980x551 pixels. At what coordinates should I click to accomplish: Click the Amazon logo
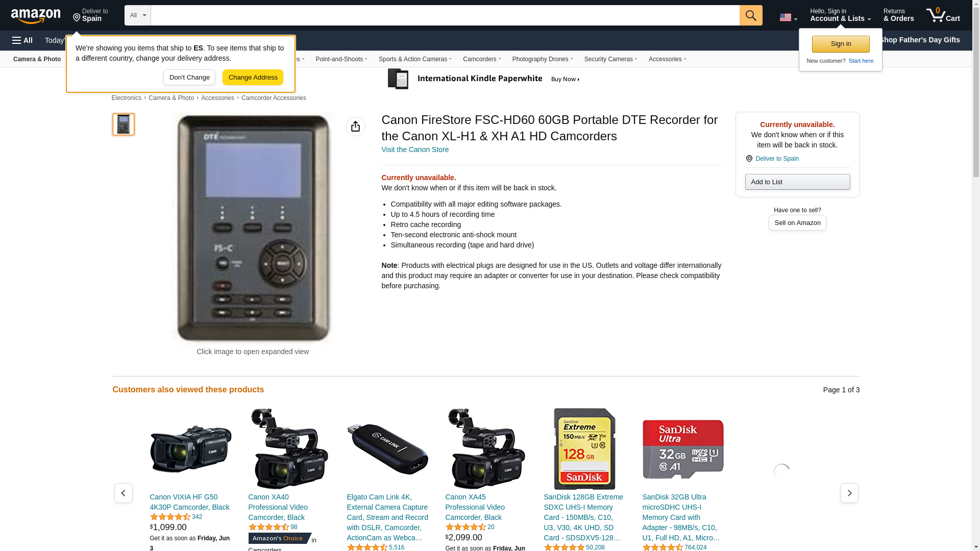point(36,16)
